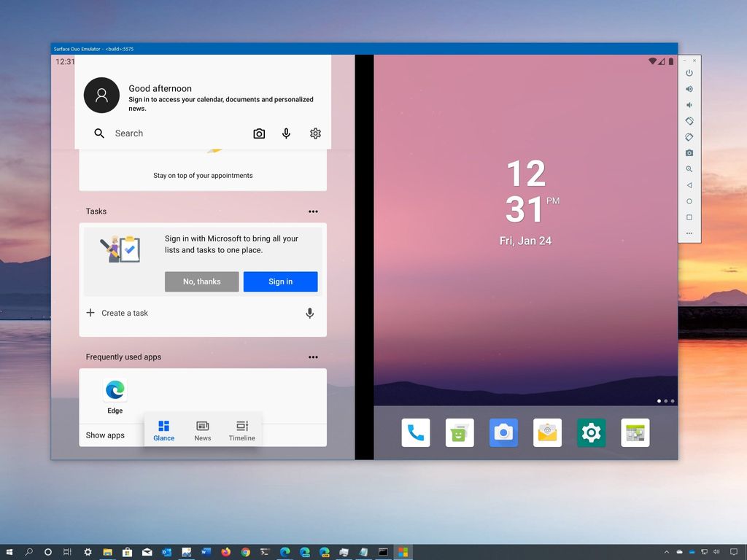Open Edge under Frequently used apps
This screenshot has width=747, height=560.
[x=115, y=391]
